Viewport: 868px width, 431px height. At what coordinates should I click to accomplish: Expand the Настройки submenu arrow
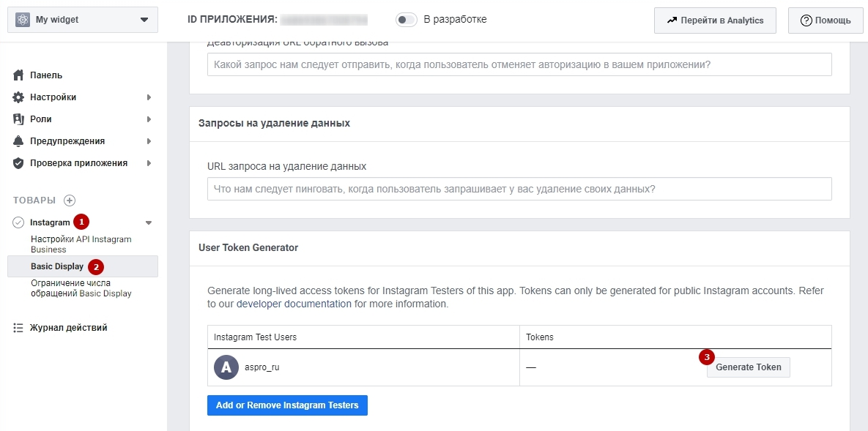pos(149,97)
